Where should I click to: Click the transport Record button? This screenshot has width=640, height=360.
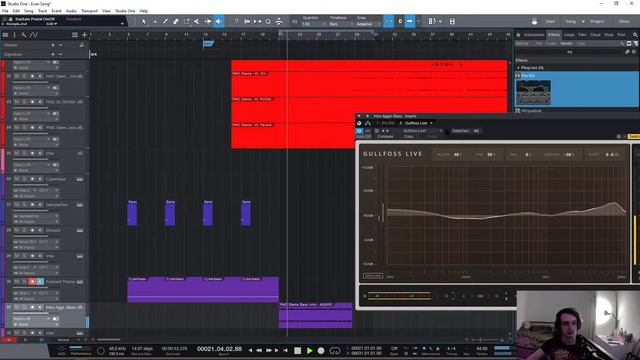tap(321, 350)
